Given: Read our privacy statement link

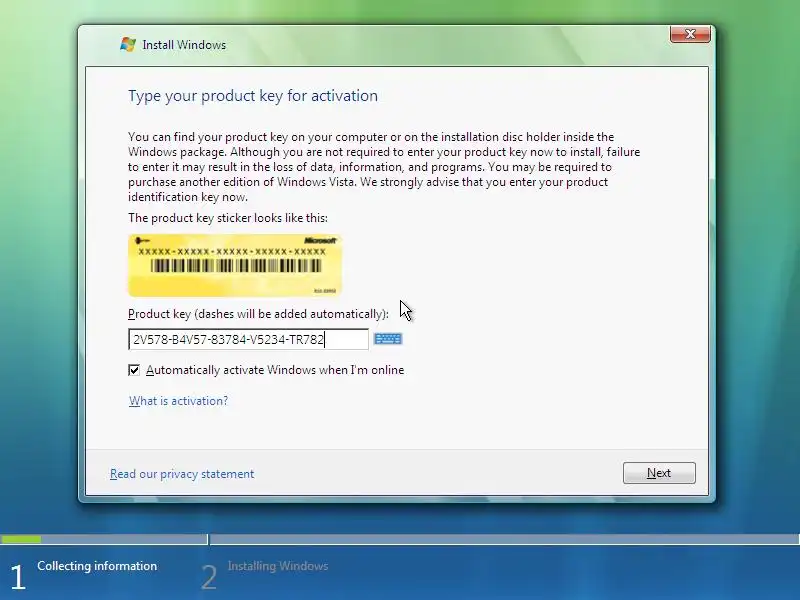Looking at the screenshot, I should coord(182,474).
